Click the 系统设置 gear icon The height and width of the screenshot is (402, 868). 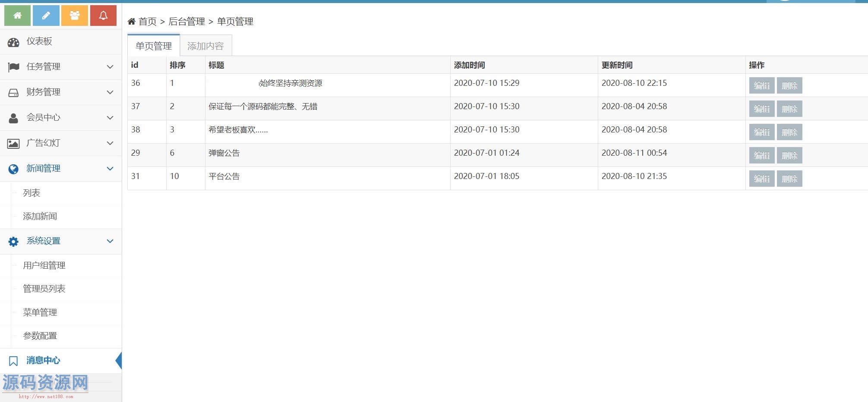(x=13, y=242)
